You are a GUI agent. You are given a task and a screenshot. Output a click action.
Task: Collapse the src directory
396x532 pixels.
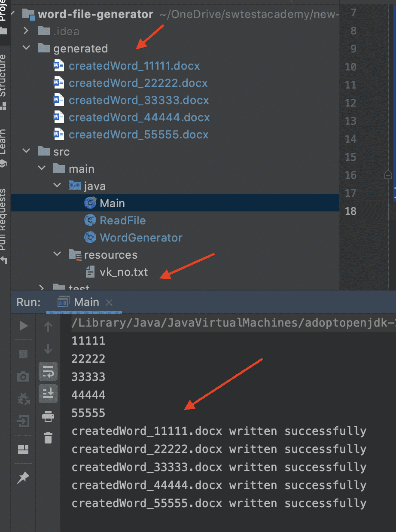click(x=26, y=151)
